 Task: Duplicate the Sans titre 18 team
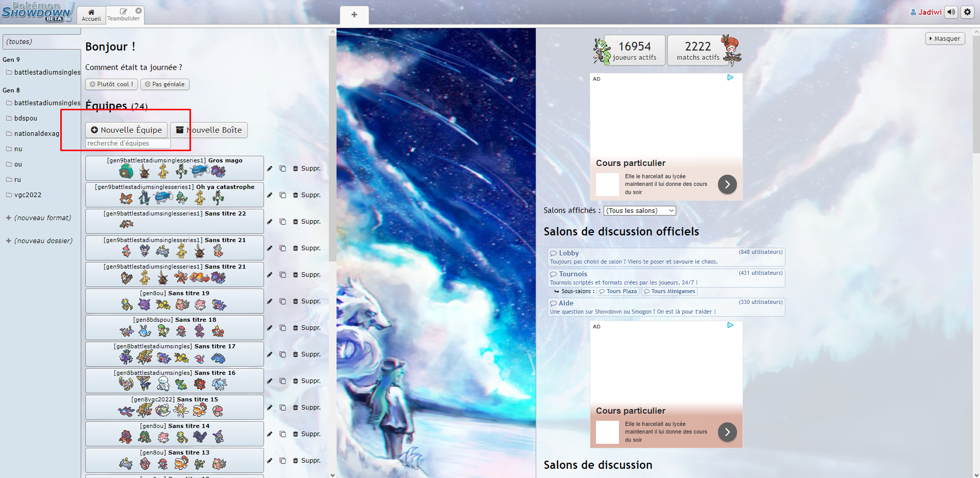point(283,328)
